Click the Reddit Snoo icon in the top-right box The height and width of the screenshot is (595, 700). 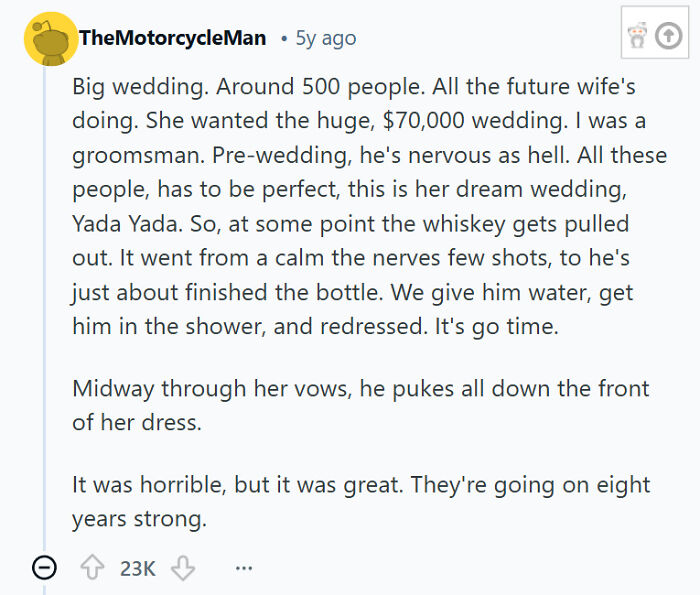[636, 38]
